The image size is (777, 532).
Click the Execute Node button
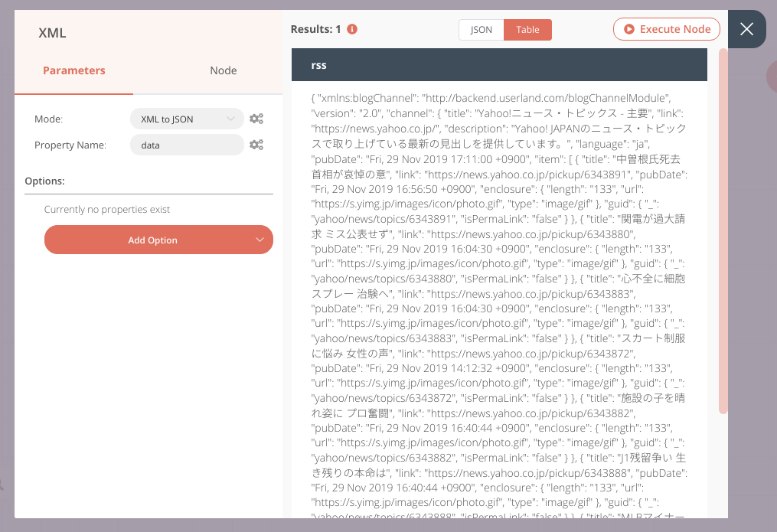[x=665, y=29]
